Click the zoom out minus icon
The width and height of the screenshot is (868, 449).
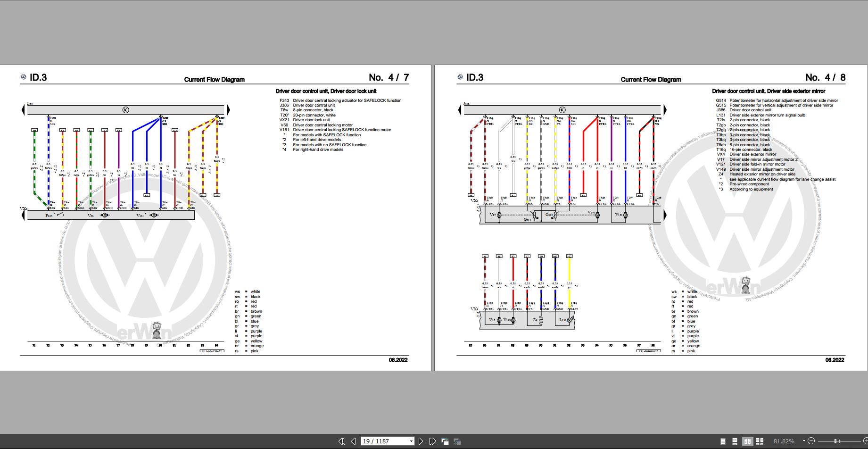pyautogui.click(x=811, y=441)
